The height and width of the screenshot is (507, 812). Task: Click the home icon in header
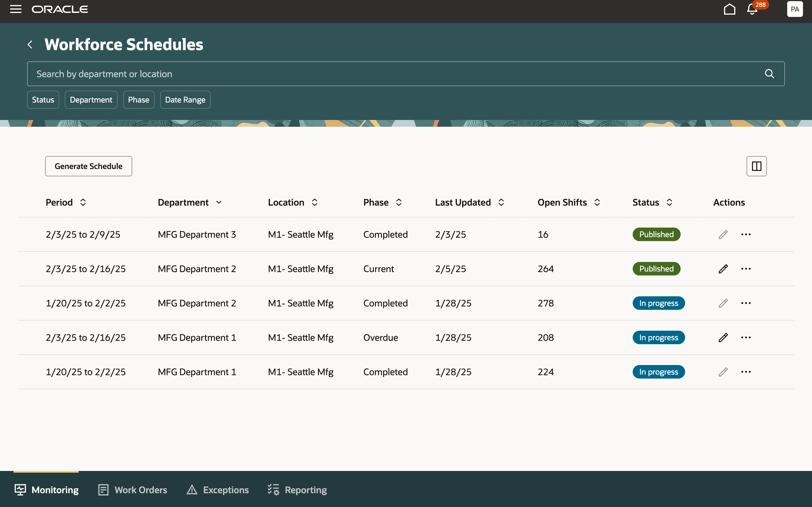pyautogui.click(x=729, y=9)
